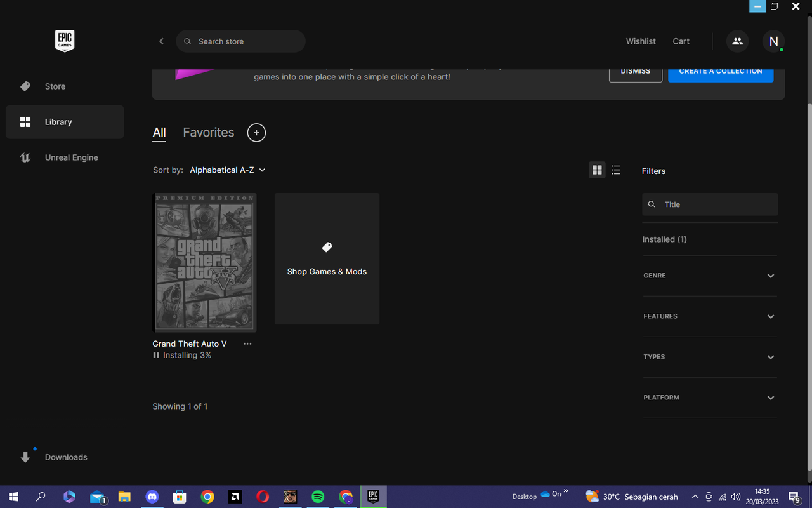812x508 pixels.
Task: Click the Filters heading
Action: click(x=653, y=171)
